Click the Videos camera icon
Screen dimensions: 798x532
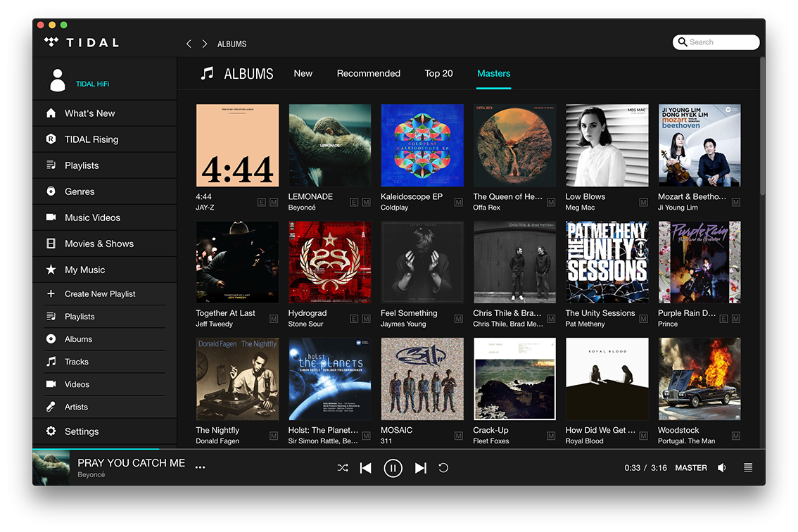click(51, 384)
